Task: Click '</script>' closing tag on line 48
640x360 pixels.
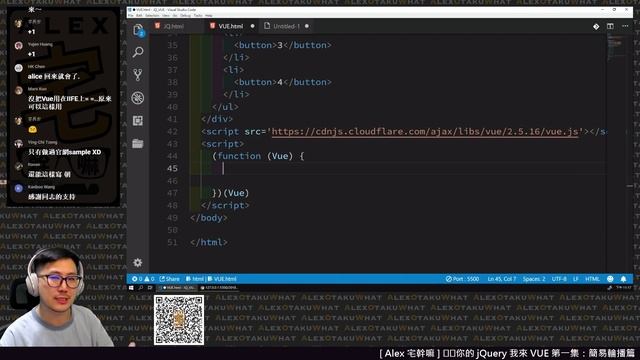Action: [225, 205]
